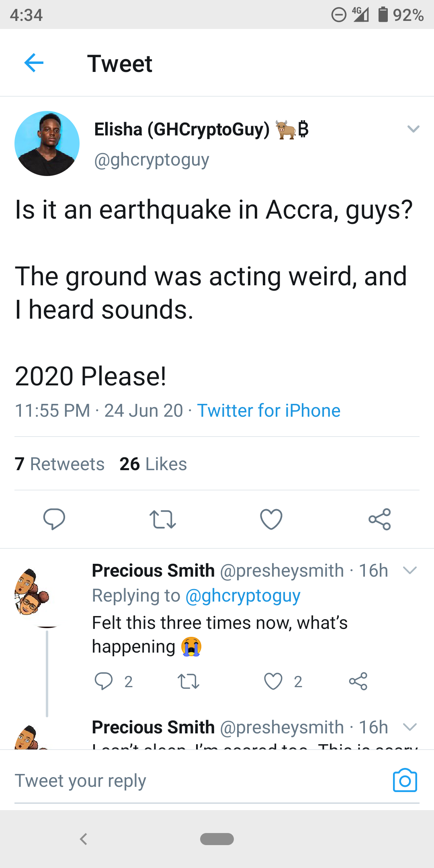Image resolution: width=434 pixels, height=868 pixels.
Task: Expand options chevron on Elisha's tweet
Action: coord(413,129)
